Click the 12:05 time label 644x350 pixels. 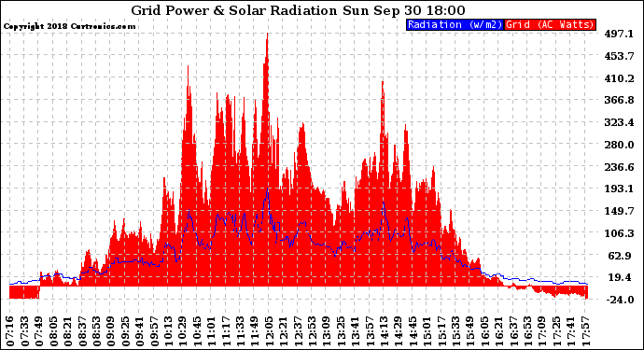click(269, 331)
